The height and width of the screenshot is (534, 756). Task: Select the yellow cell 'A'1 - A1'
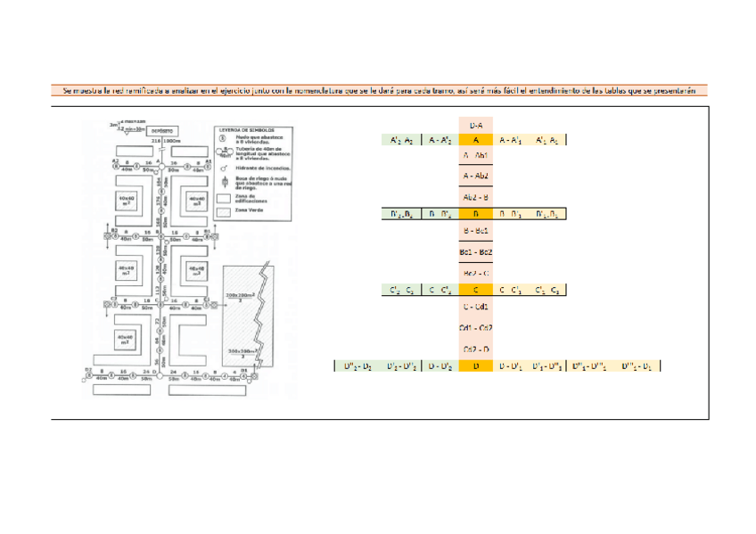coord(546,140)
